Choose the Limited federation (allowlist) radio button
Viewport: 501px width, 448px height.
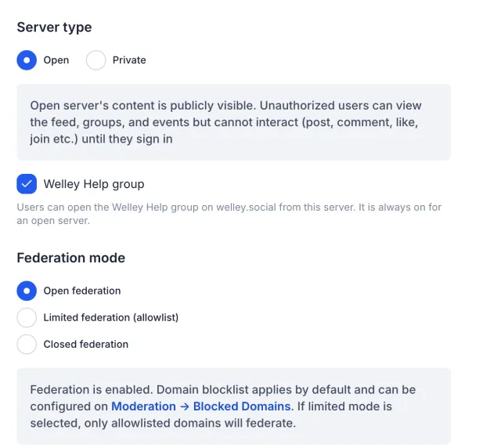(27, 317)
